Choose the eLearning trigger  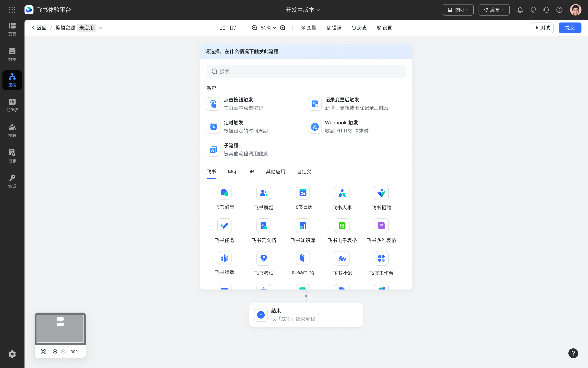[303, 263]
